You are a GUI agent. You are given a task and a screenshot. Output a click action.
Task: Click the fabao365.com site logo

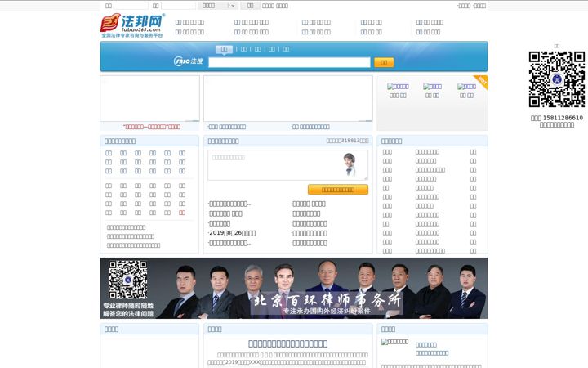(x=132, y=25)
